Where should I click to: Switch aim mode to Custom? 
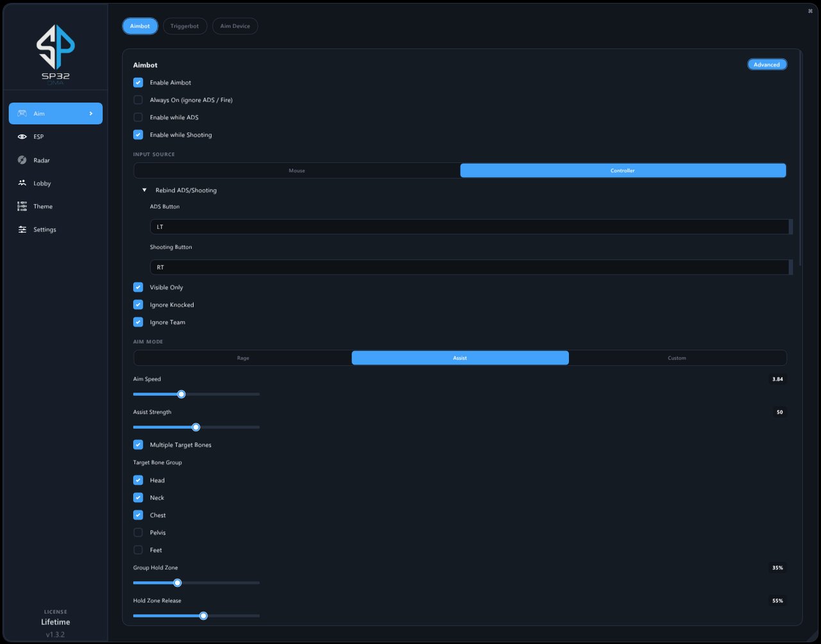click(677, 358)
